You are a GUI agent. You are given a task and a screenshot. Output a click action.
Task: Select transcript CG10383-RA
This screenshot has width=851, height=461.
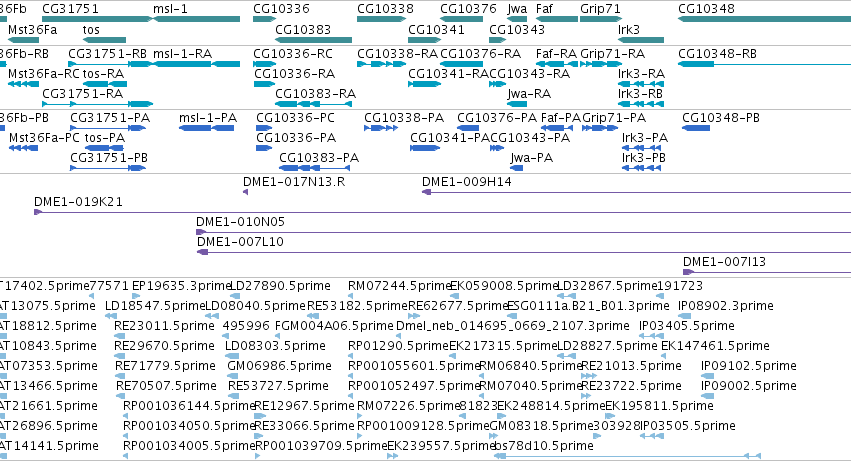point(315,94)
